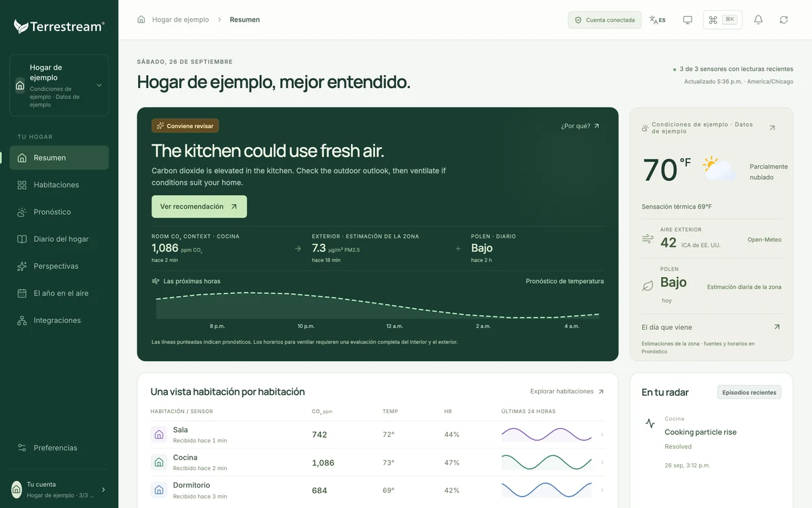Expand the Sala row chevron

pyautogui.click(x=602, y=435)
